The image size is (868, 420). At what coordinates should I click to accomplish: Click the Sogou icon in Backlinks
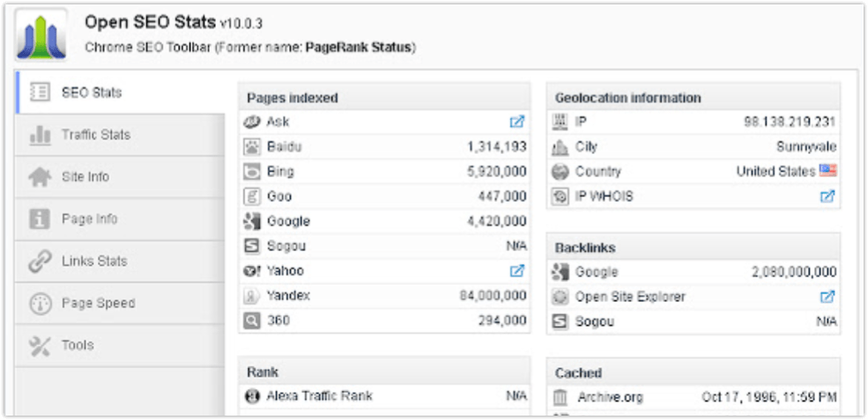pos(560,322)
